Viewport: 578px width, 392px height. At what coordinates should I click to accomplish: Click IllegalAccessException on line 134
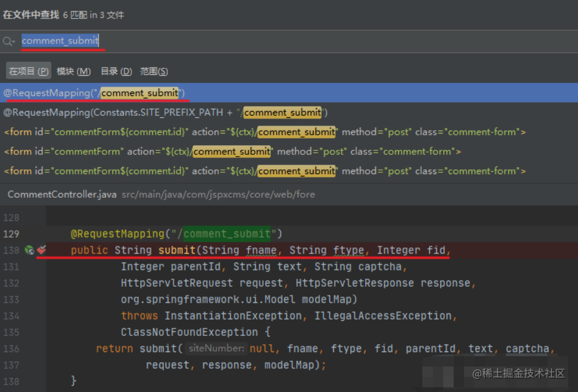point(383,316)
